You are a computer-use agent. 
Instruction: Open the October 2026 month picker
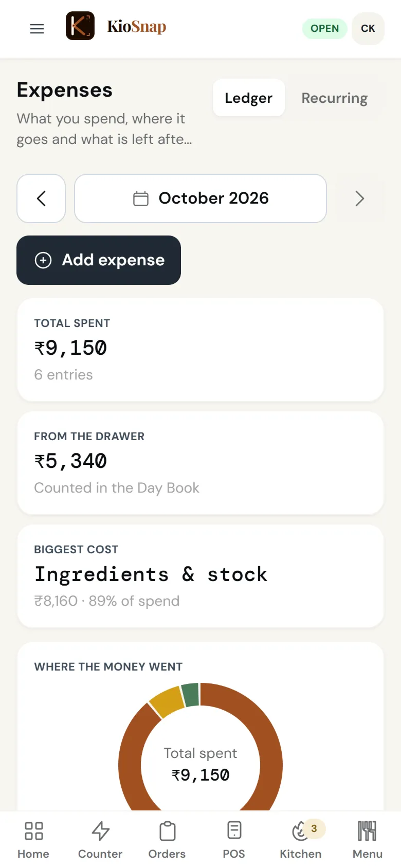(200, 198)
